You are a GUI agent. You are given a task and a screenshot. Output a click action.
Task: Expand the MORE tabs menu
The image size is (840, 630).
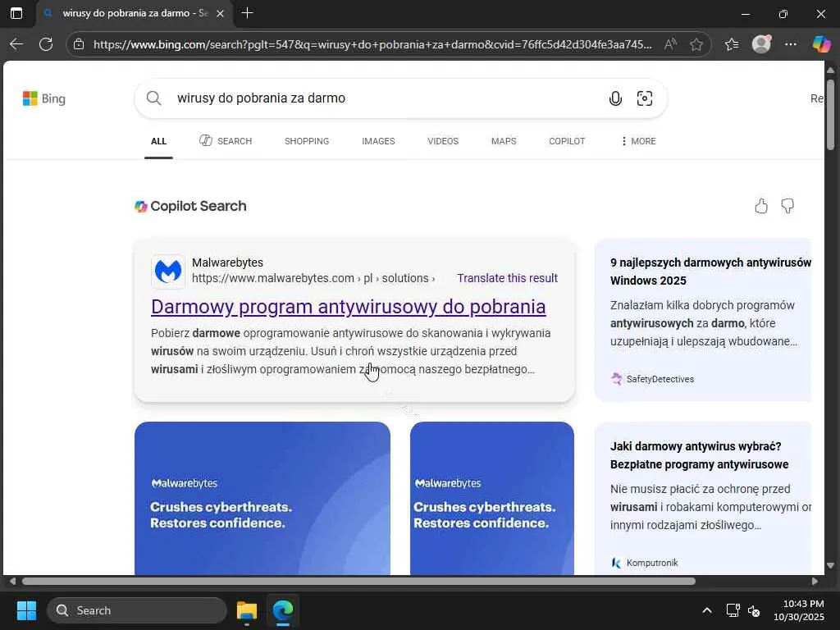tap(638, 141)
